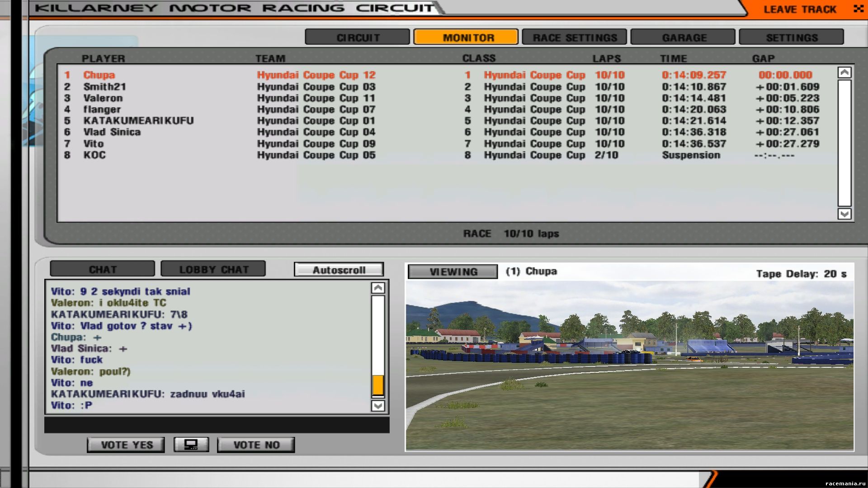Open the Circuit tab
Screen dimensions: 868x488
click(358, 37)
